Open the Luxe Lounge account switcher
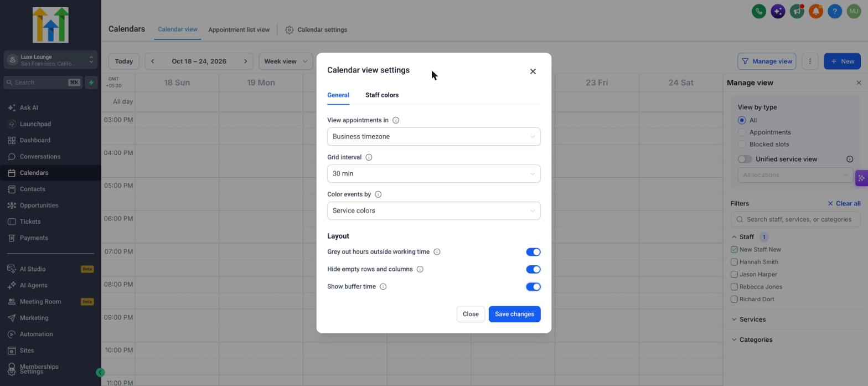 click(50, 60)
